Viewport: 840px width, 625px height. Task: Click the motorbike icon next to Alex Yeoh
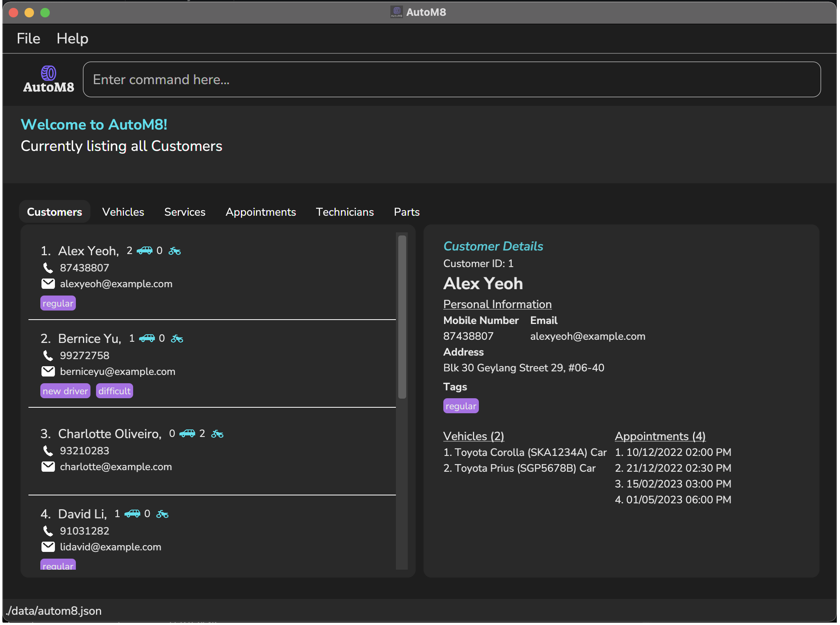click(175, 250)
